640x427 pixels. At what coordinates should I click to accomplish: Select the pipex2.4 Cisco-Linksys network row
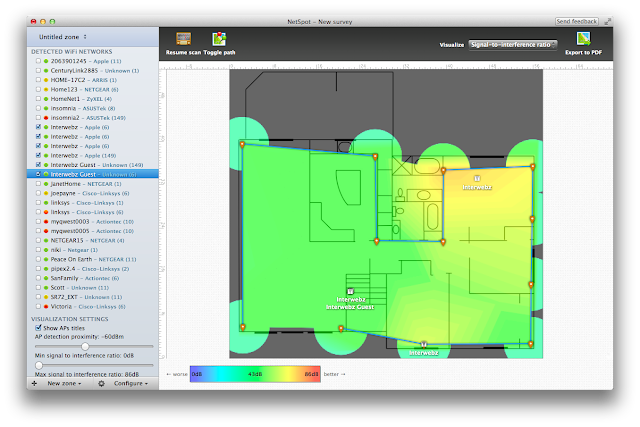(93, 269)
